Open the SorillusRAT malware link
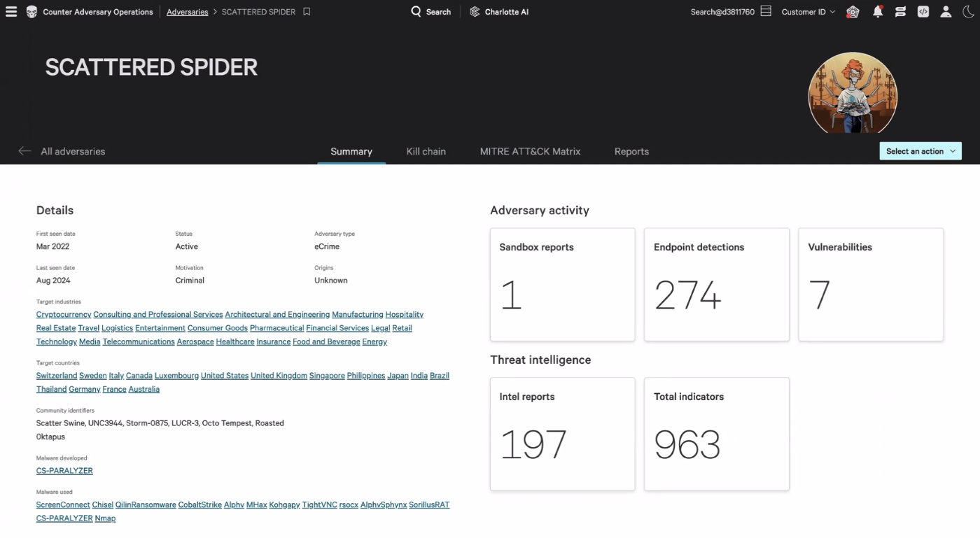The image size is (980, 538). click(429, 505)
